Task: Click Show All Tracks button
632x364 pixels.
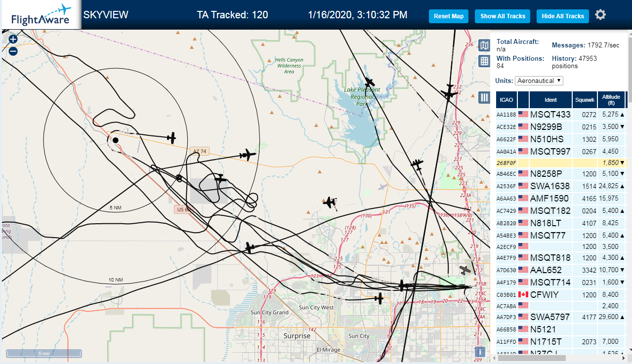Action: [503, 16]
